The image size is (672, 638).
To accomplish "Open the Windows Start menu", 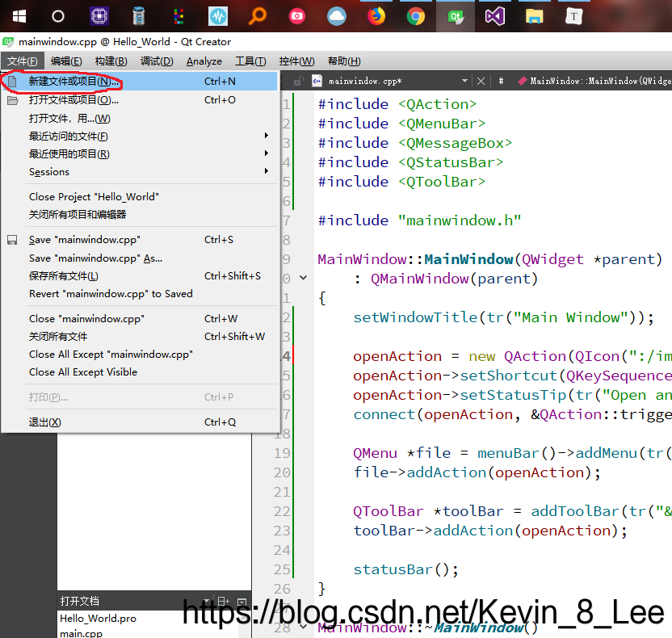I will coord(19,17).
